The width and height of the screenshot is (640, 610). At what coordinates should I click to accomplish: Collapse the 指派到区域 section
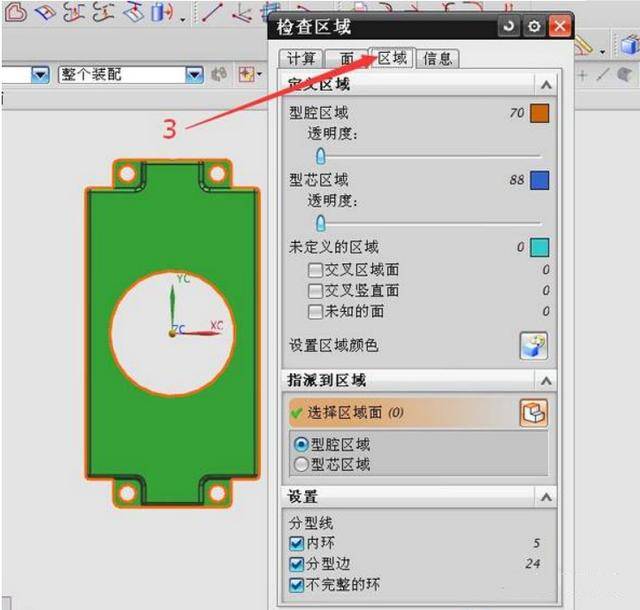(x=546, y=381)
